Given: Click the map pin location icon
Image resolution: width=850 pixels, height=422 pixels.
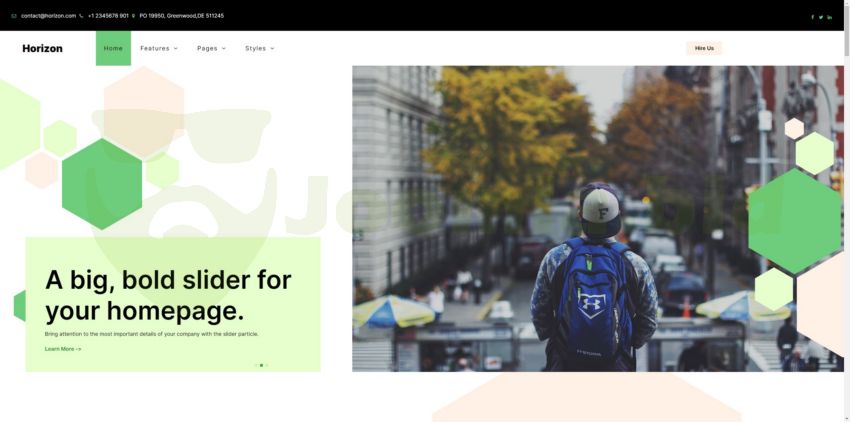Looking at the screenshot, I should (133, 16).
